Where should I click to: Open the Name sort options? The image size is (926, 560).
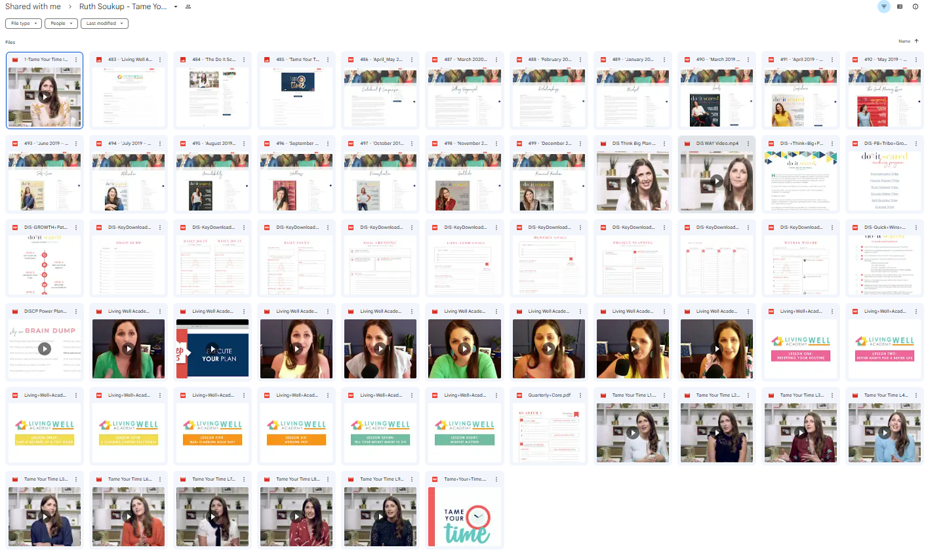pos(904,41)
